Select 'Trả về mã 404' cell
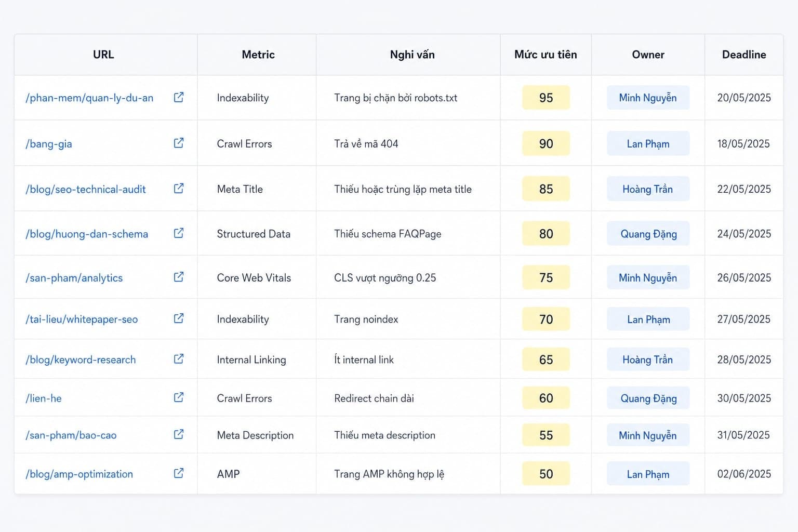Screen dimensions: 798x532 [x=408, y=143]
